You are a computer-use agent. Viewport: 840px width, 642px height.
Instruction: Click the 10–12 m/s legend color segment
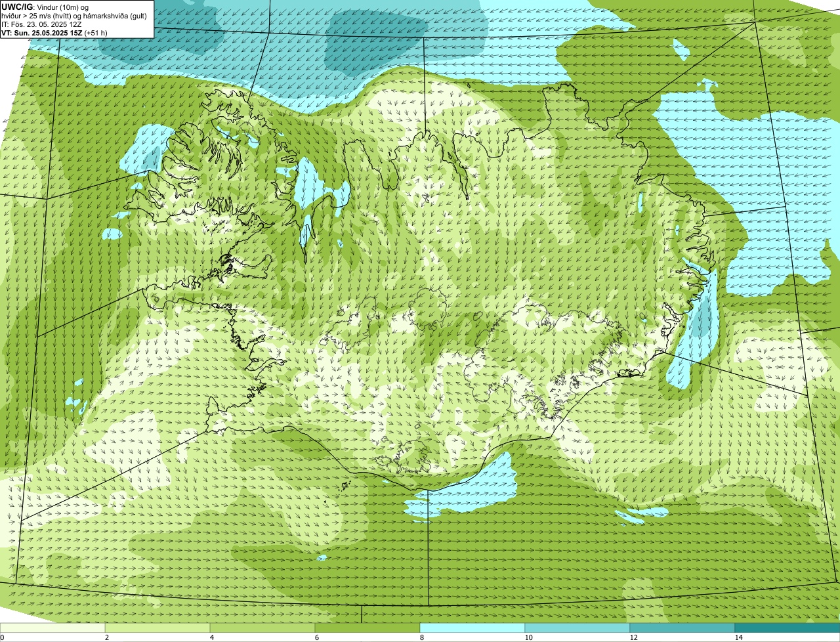pyautogui.click(x=577, y=628)
